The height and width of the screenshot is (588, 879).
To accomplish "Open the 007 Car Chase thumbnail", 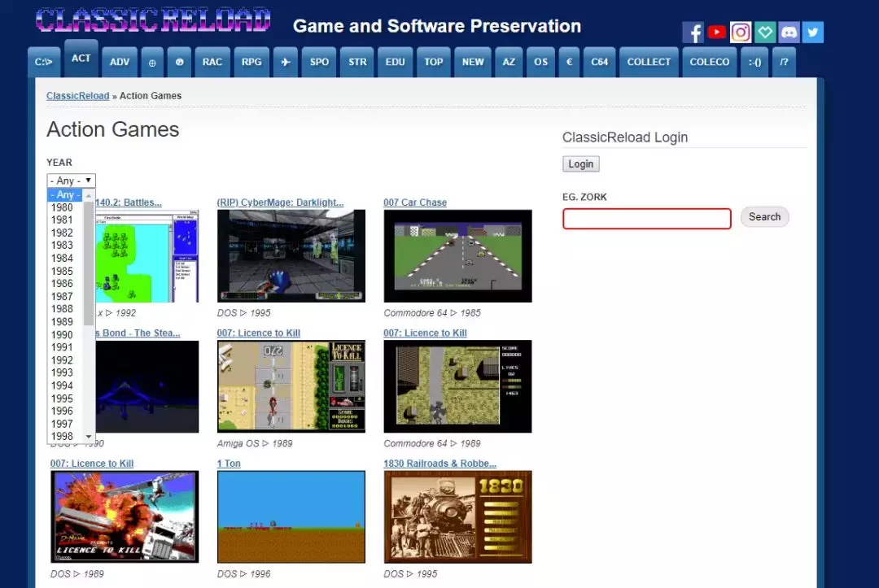I will point(457,256).
